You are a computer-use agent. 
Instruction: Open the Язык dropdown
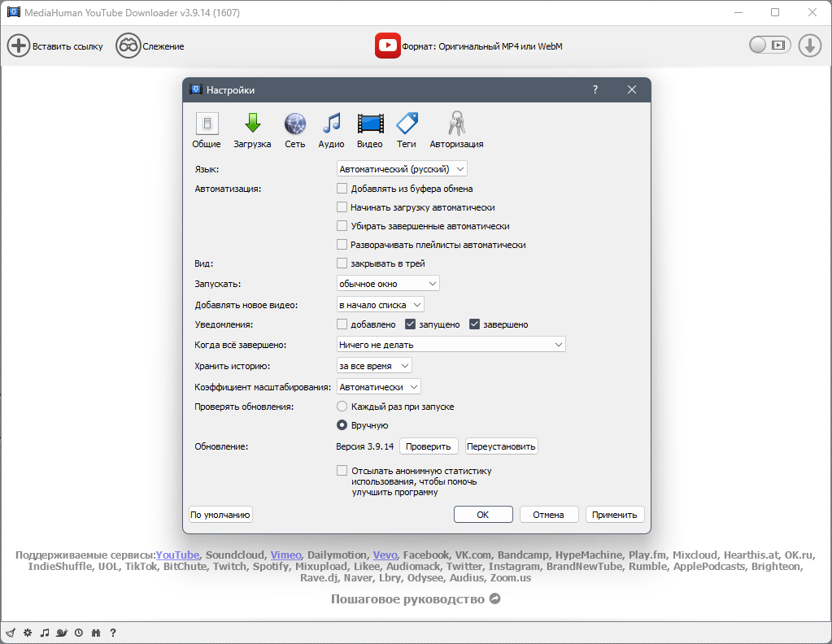[402, 168]
